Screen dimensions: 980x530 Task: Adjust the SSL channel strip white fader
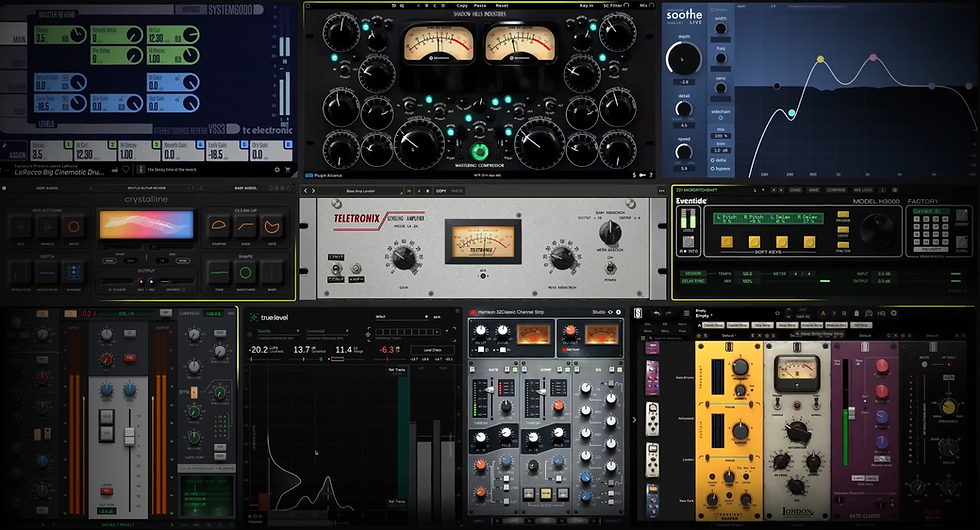(x=129, y=436)
